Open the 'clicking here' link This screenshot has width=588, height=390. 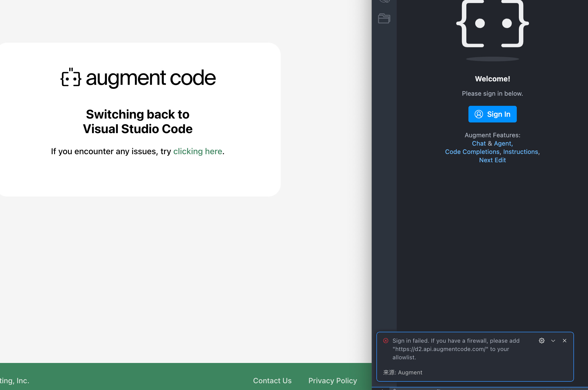coord(198,151)
